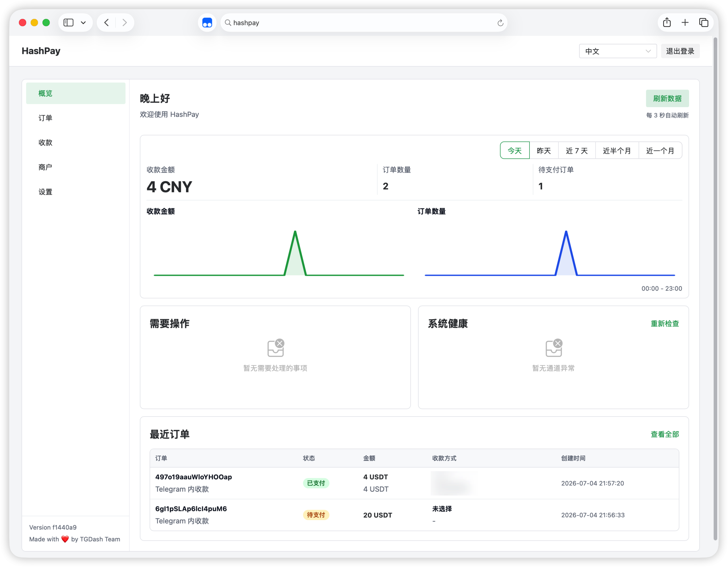
Task: Select the 近 7 天 time range
Action: click(577, 150)
